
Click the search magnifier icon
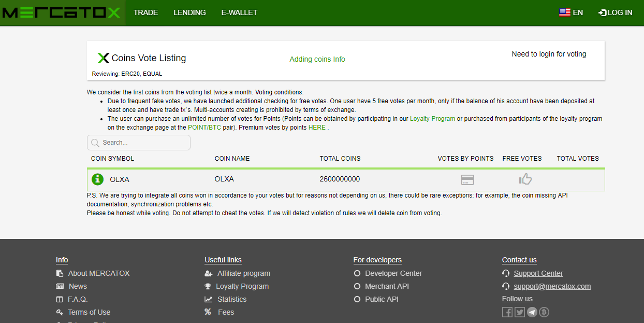tap(95, 143)
